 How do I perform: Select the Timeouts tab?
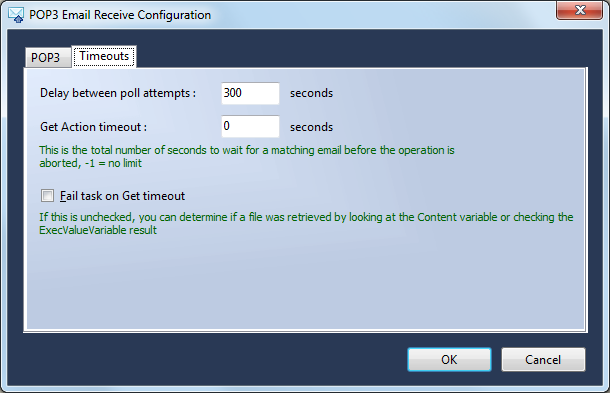[x=104, y=56]
